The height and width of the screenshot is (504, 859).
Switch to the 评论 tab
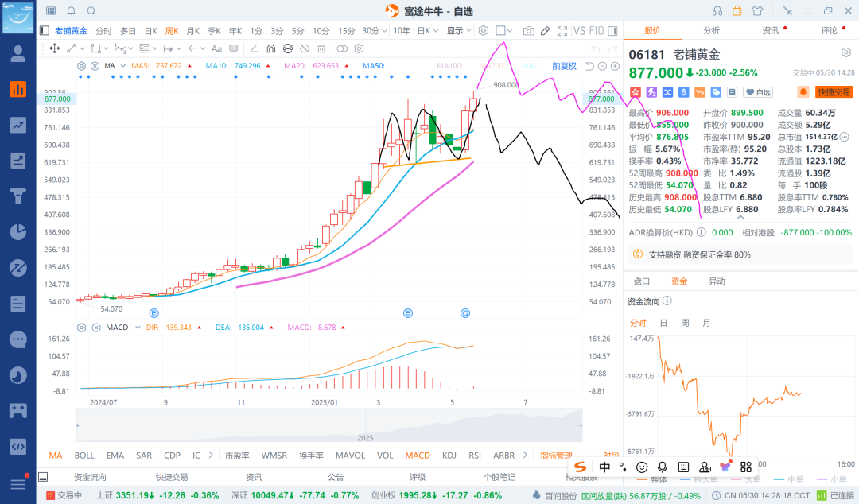(830, 31)
